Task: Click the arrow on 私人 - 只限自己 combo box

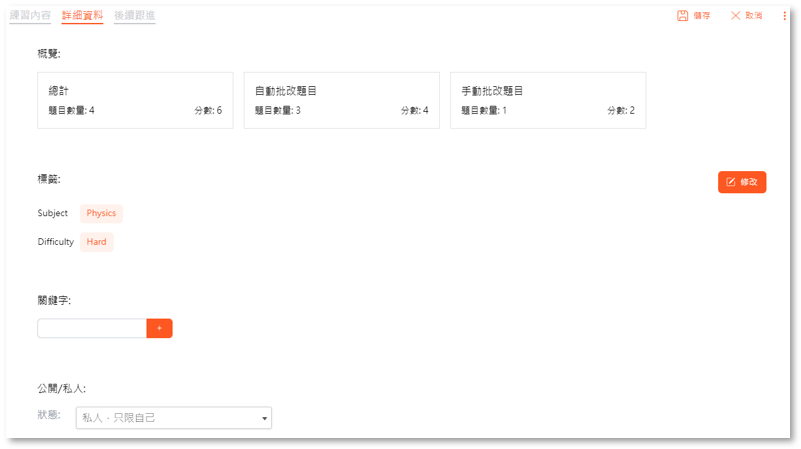Action: (264, 418)
